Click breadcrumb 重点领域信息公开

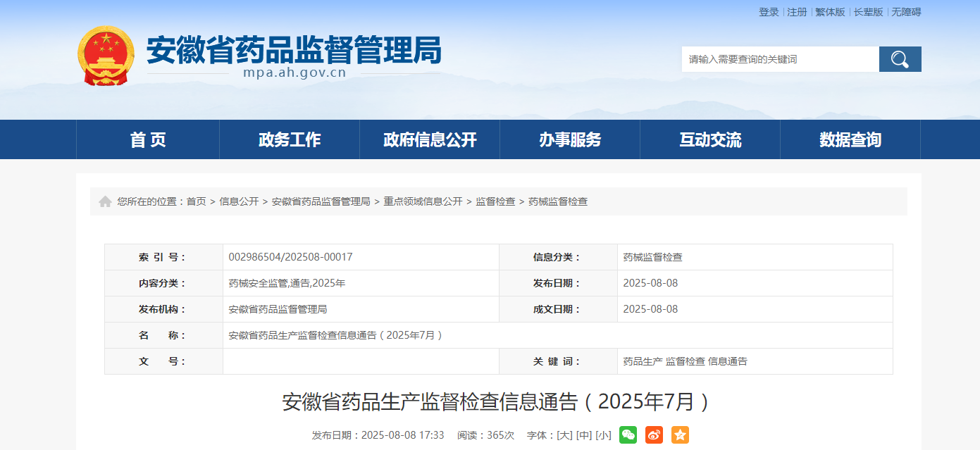click(x=423, y=201)
